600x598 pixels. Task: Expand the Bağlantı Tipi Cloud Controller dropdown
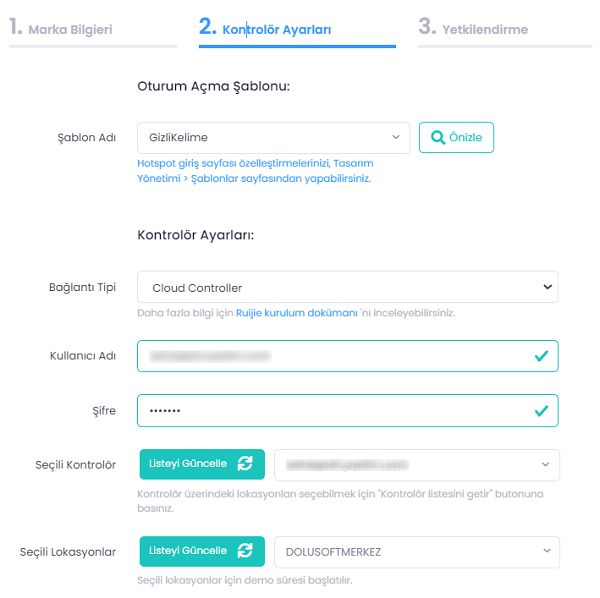click(347, 287)
